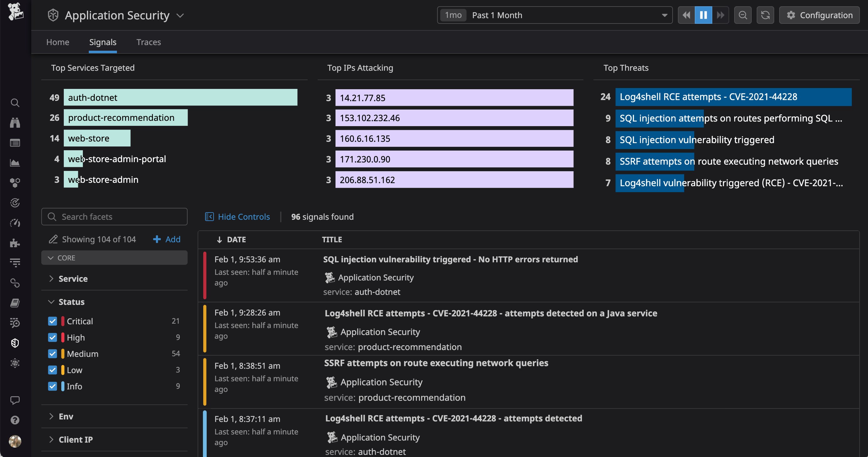Collapse the CORE facet group
This screenshot has height=457, width=868.
point(114,258)
